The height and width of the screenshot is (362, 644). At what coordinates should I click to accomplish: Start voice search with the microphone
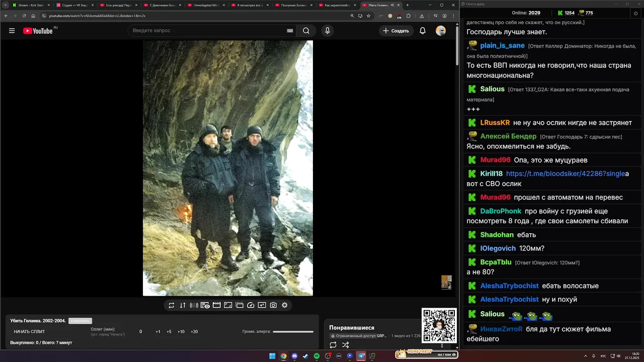point(328,31)
